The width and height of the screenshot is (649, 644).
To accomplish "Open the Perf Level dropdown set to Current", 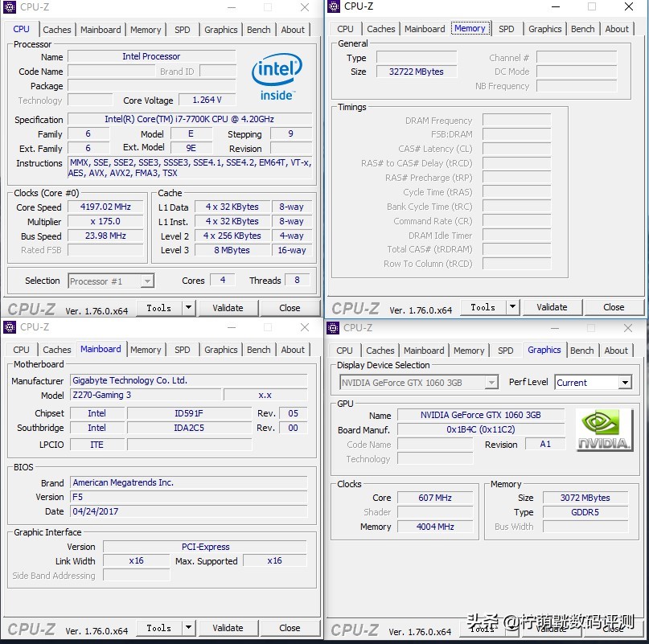I will (x=624, y=383).
